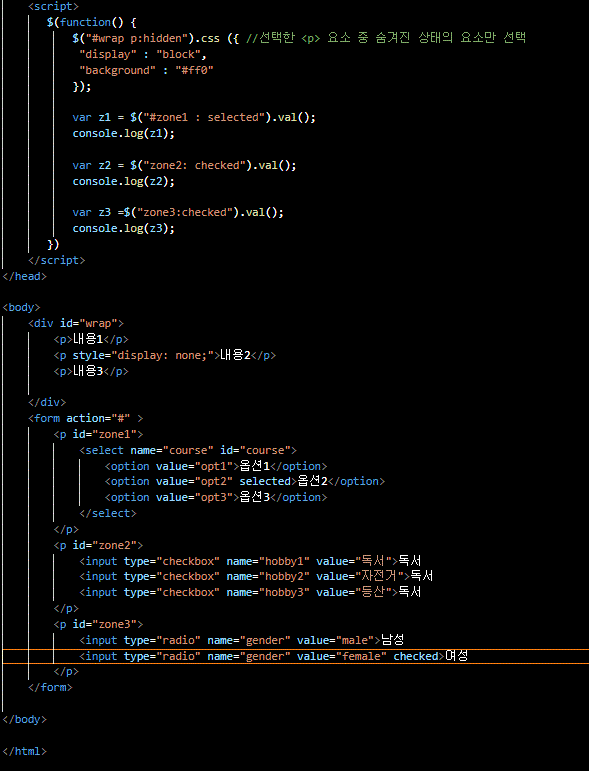
Task: Click the closing </html> tag
Action: pos(25,751)
